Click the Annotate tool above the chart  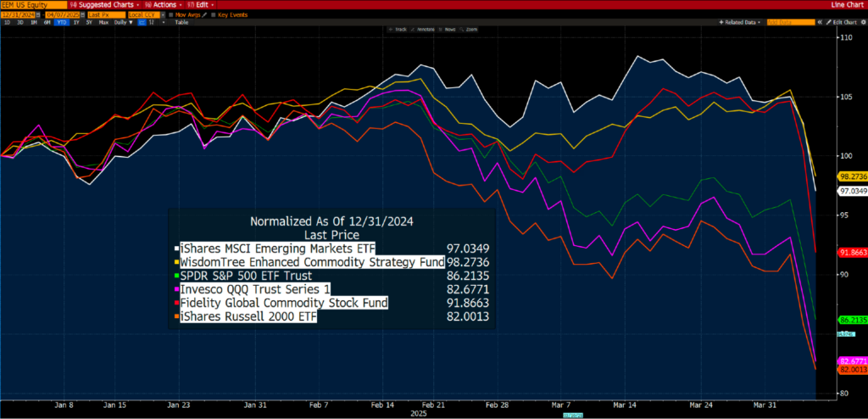(422, 30)
